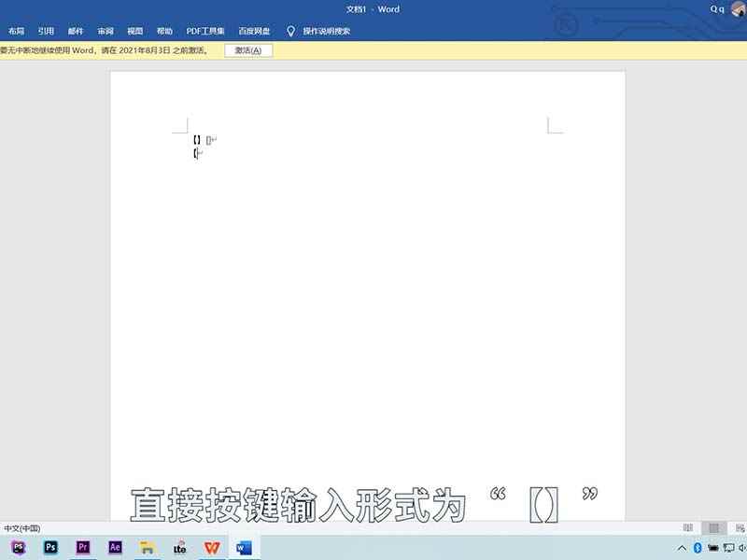Open Photoshop from the taskbar
The image size is (747, 560).
51,548
